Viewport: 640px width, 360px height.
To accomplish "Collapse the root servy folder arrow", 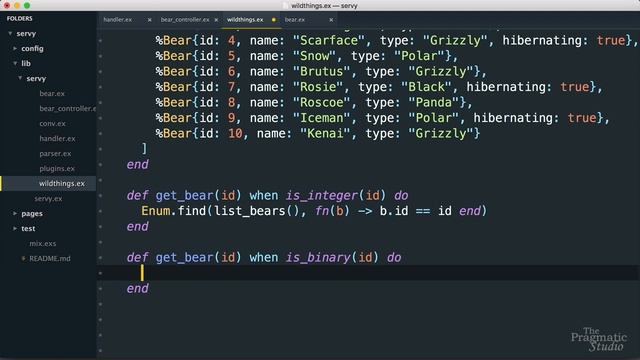I will pyautogui.click(x=10, y=33).
